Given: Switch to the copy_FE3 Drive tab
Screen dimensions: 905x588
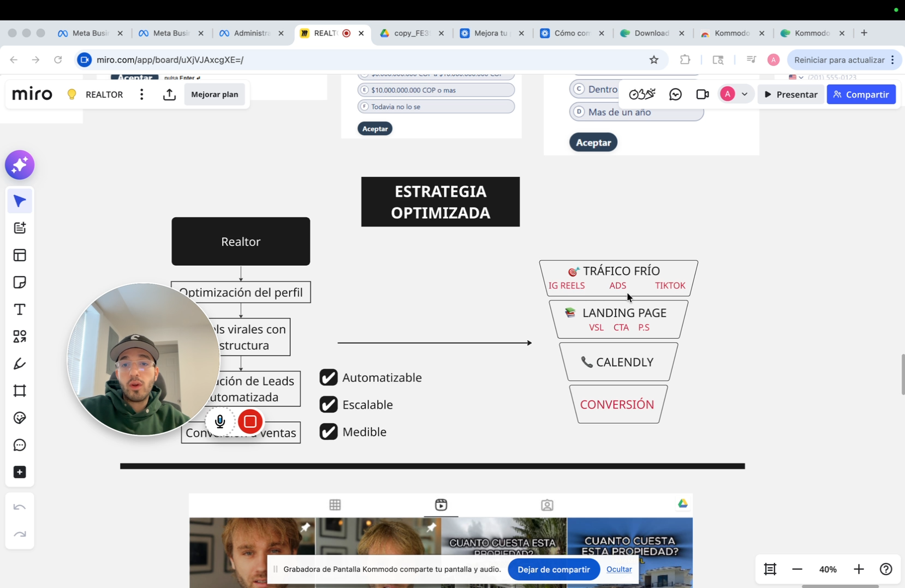Looking at the screenshot, I should coord(411,33).
